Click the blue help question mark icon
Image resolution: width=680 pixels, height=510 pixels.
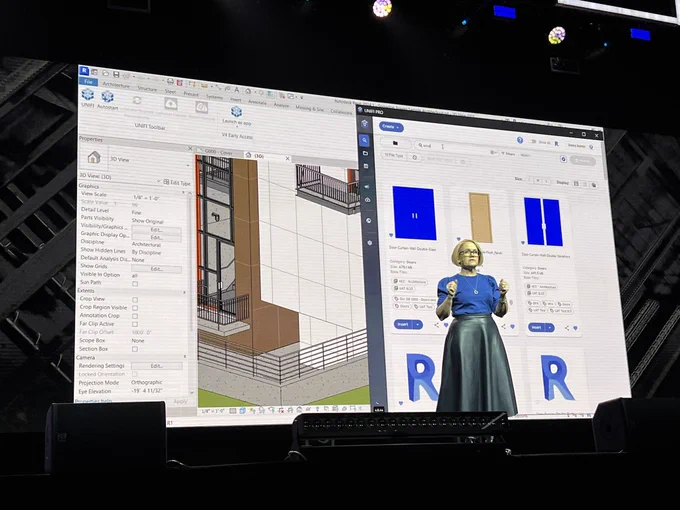pyautogui.click(x=520, y=140)
